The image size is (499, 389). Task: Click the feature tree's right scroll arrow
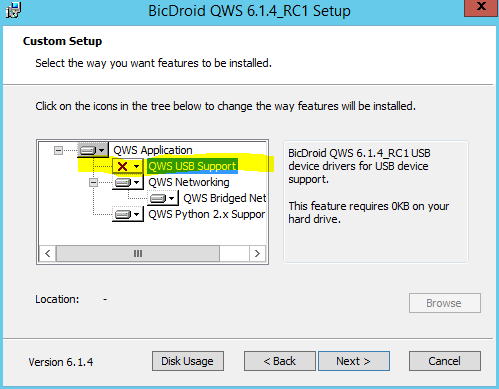click(257, 254)
